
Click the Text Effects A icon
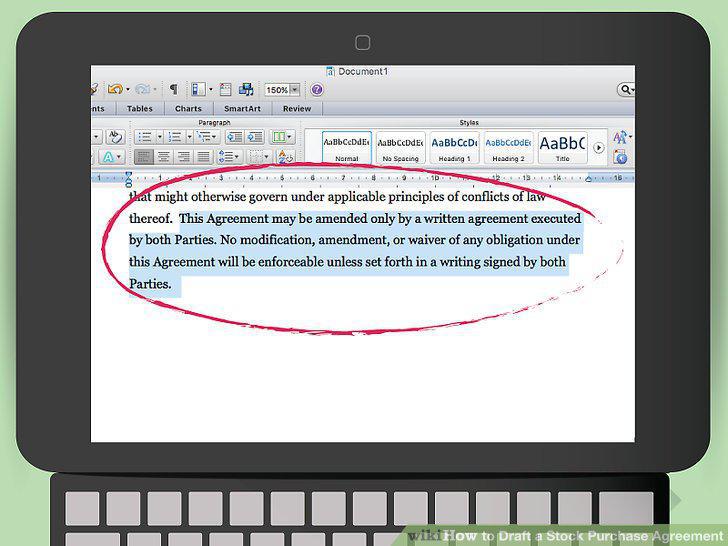click(x=111, y=157)
